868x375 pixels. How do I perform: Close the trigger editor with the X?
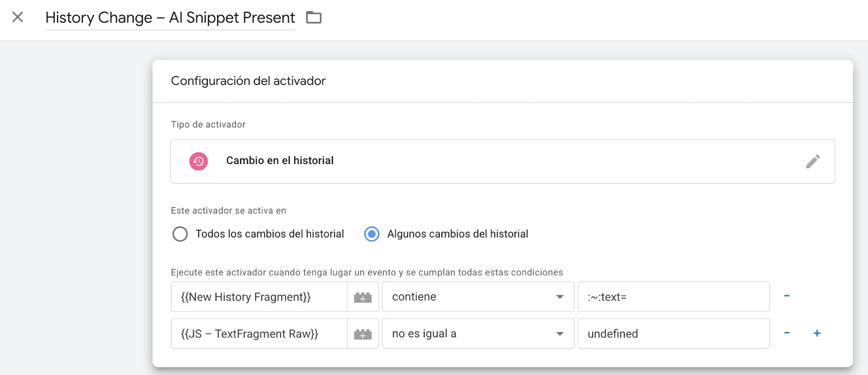pos(18,17)
